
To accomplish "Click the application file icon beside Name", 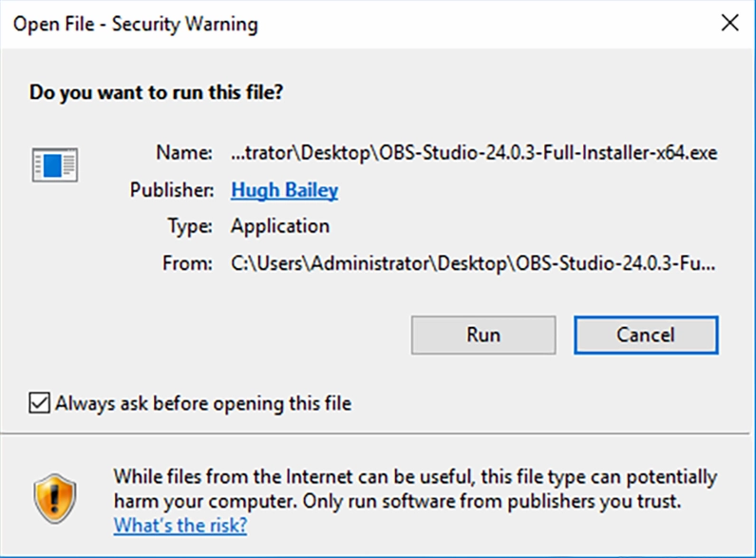I will 54,164.
